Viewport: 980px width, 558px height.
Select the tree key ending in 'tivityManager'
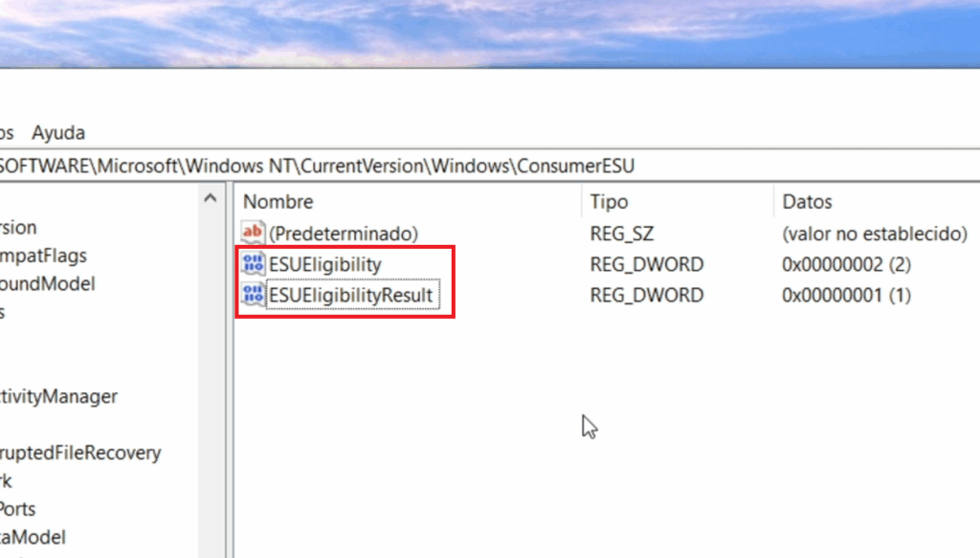(x=58, y=396)
